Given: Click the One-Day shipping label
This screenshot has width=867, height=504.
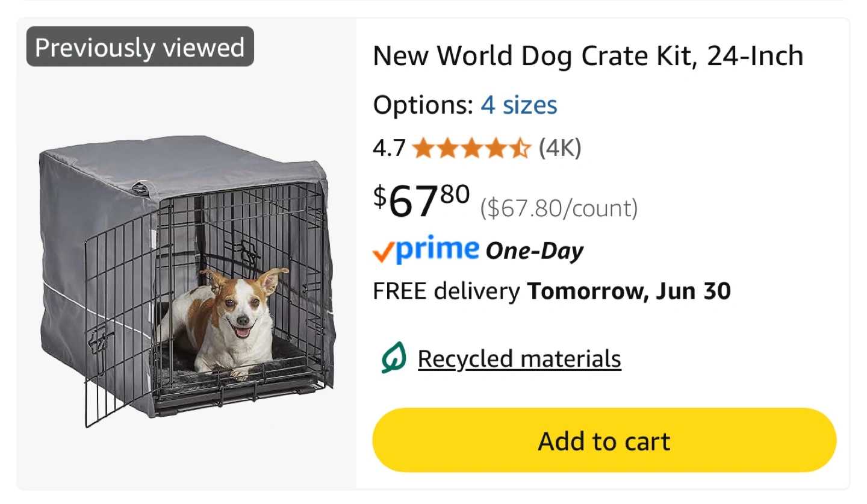Looking at the screenshot, I should [534, 250].
